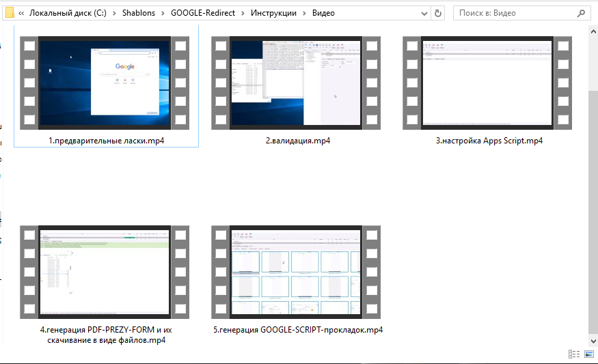Viewport: 598px width, 364px height.
Task: Select thumbnail of 4.генерация PDF-PREZY-FORM video
Action: [x=105, y=272]
